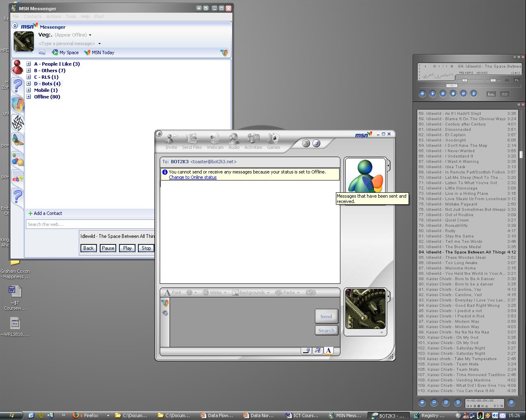Image resolution: width=526 pixels, height=420 pixels.
Task: Click next track button in Winamp
Action: (463, 94)
